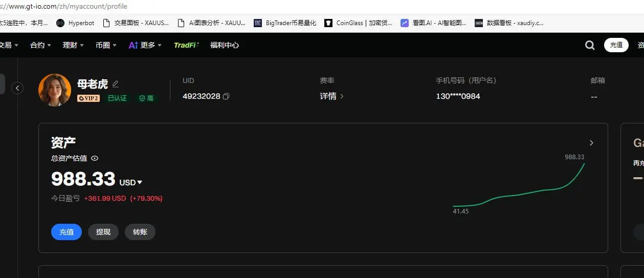
Task: Click the browser address bar URL
Action: [x=64, y=7]
